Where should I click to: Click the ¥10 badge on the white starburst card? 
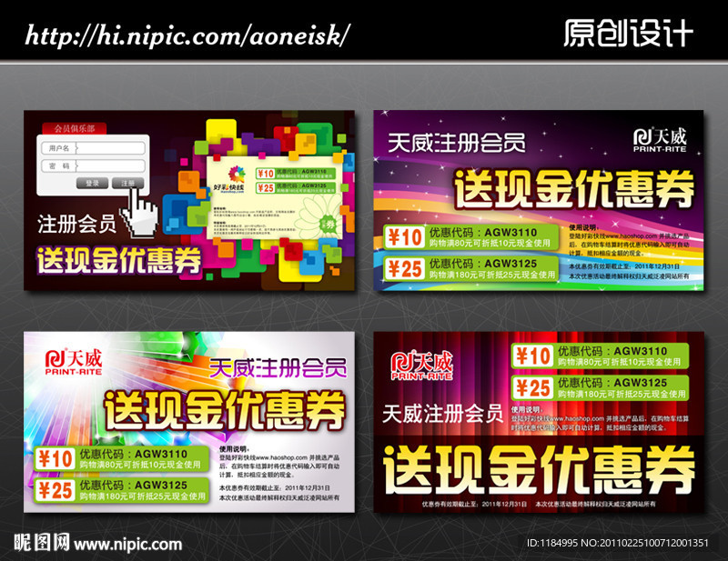[x=56, y=459]
